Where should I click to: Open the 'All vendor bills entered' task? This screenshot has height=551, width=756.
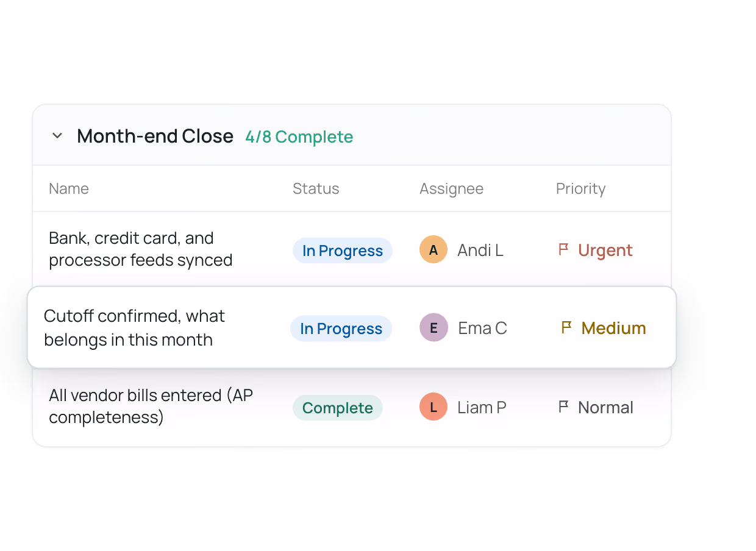(151, 407)
